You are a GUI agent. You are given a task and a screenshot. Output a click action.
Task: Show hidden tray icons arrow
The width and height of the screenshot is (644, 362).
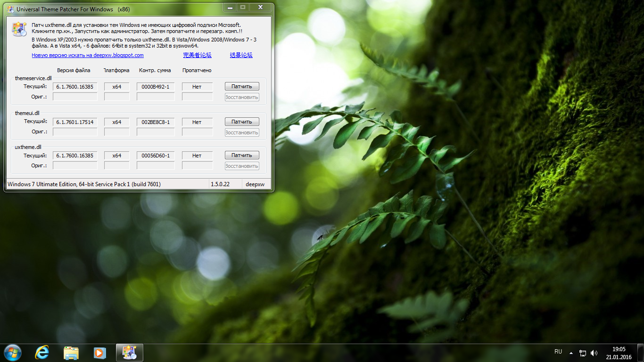coord(571,353)
